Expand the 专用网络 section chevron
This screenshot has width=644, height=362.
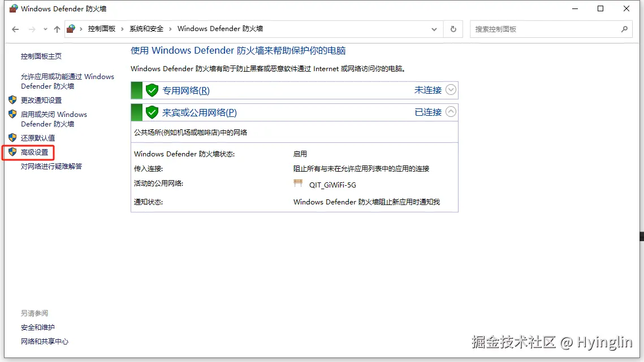451,90
